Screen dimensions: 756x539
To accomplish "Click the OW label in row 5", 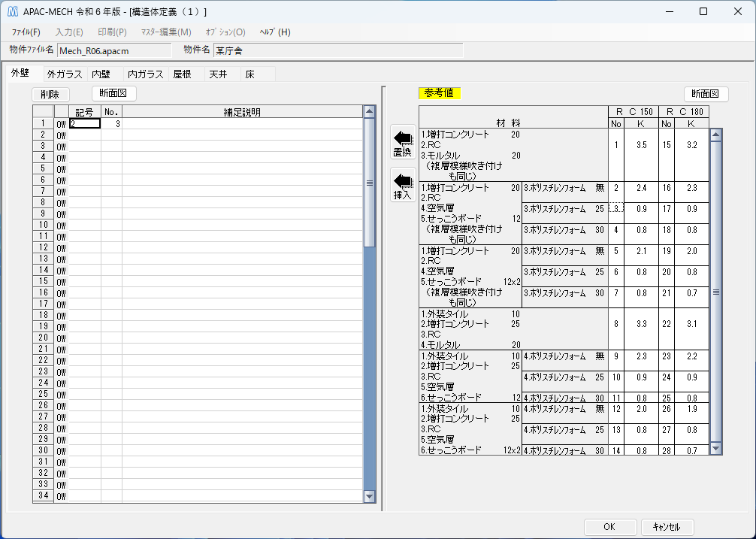I will click(x=61, y=169).
